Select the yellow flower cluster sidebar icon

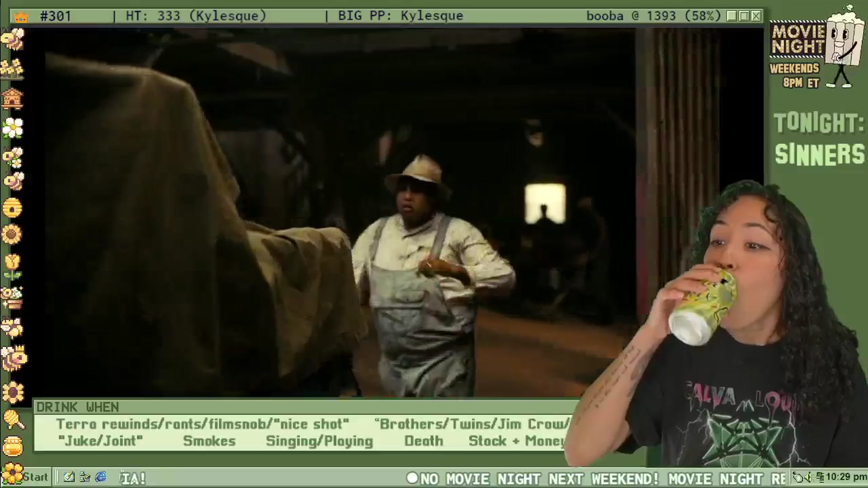coord(12,69)
